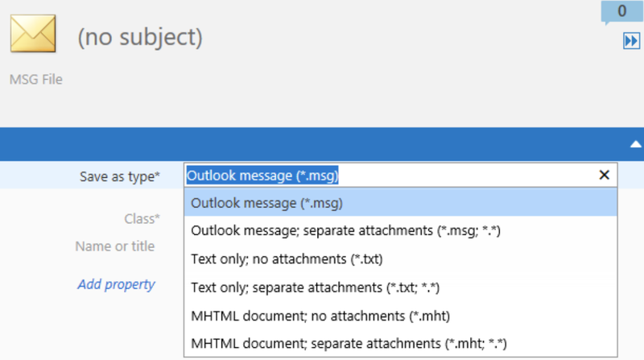644x360 pixels.
Task: Click the yellow envelope MSG file icon
Action: point(33,33)
